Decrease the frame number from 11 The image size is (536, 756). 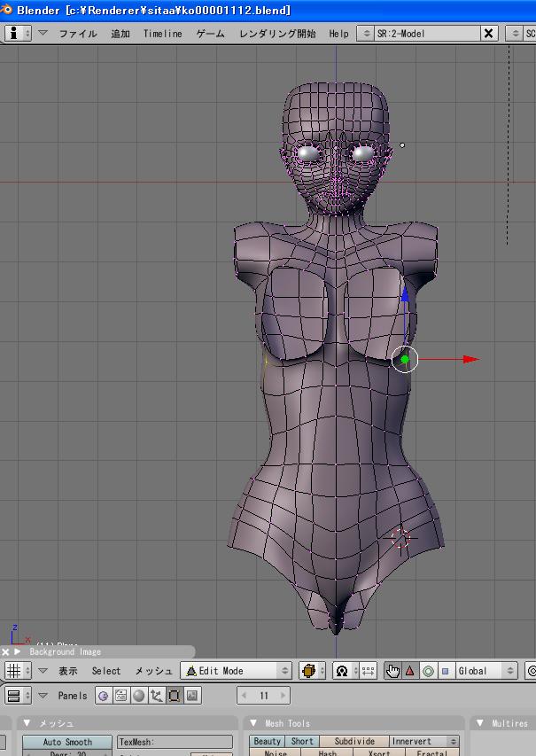(x=244, y=695)
